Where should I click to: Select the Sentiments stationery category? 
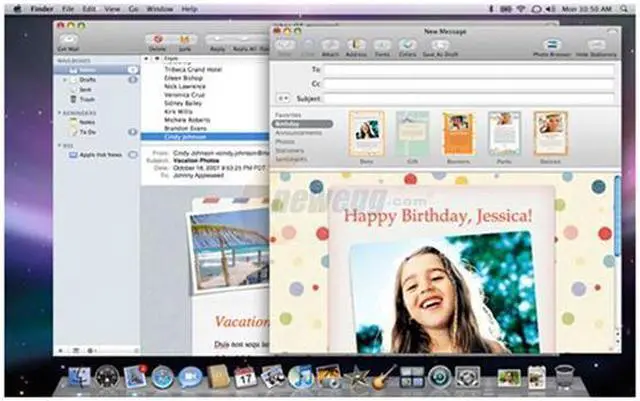pyautogui.click(x=291, y=159)
